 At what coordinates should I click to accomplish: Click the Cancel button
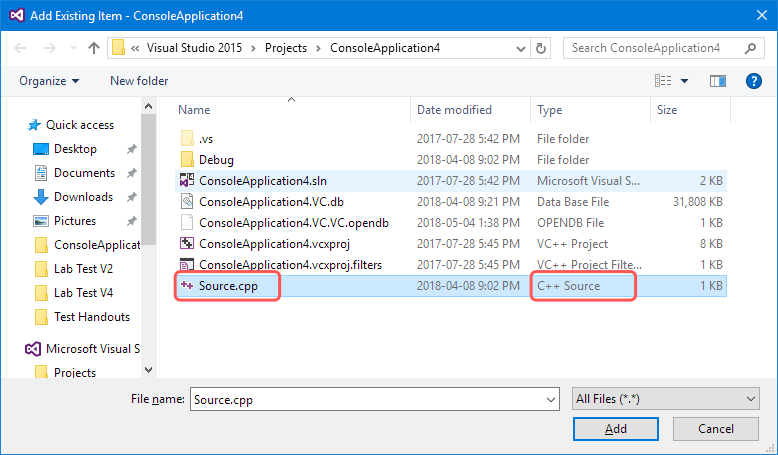click(715, 429)
